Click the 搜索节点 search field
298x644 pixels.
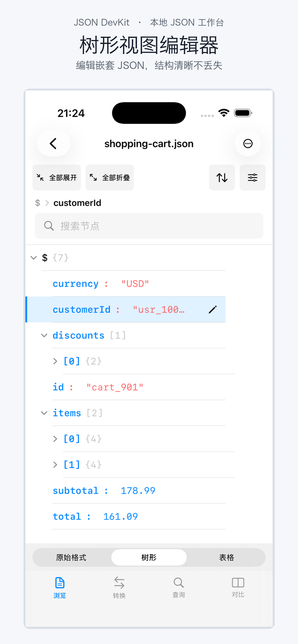tap(149, 225)
